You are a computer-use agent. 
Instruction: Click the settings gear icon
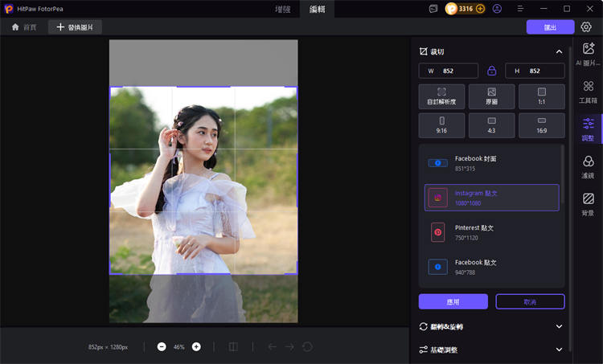click(x=586, y=27)
